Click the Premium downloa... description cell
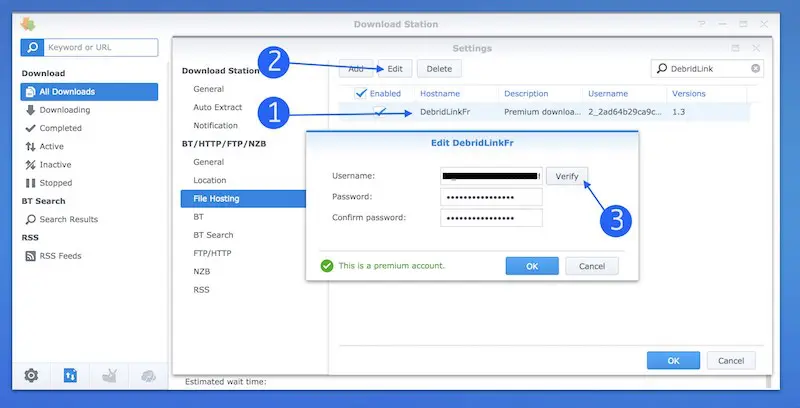The height and width of the screenshot is (408, 800). [x=542, y=112]
